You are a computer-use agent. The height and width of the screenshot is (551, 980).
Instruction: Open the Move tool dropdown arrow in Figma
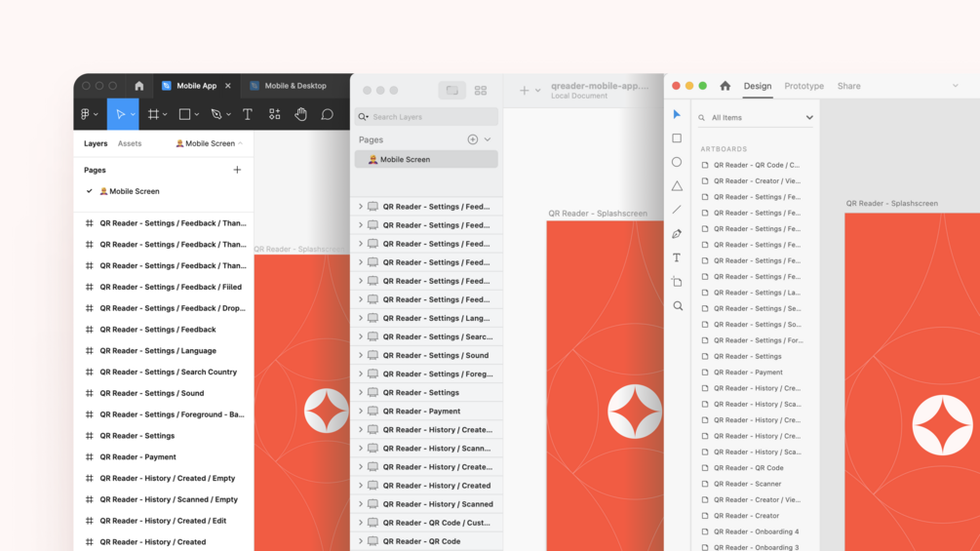click(133, 115)
